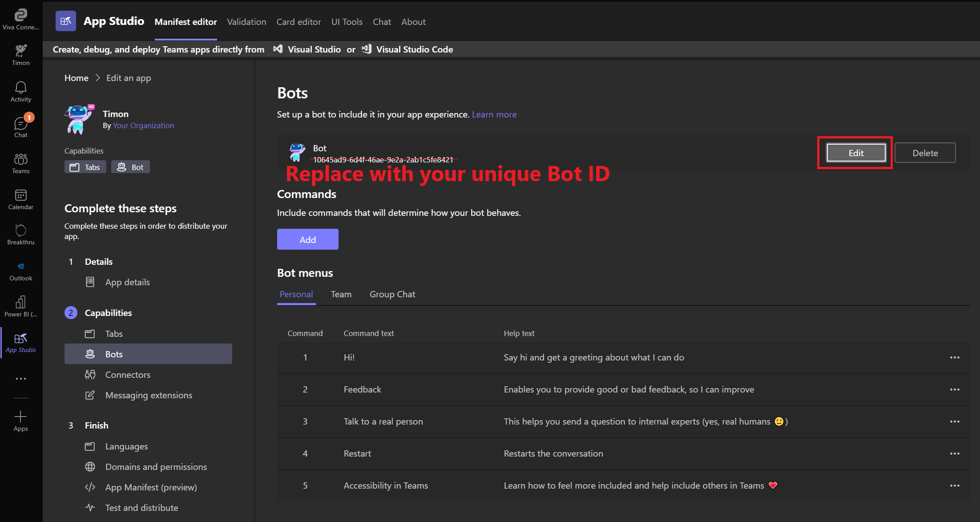This screenshot has width=980, height=522.
Task: Click the Bot capability chip
Action: pos(130,167)
